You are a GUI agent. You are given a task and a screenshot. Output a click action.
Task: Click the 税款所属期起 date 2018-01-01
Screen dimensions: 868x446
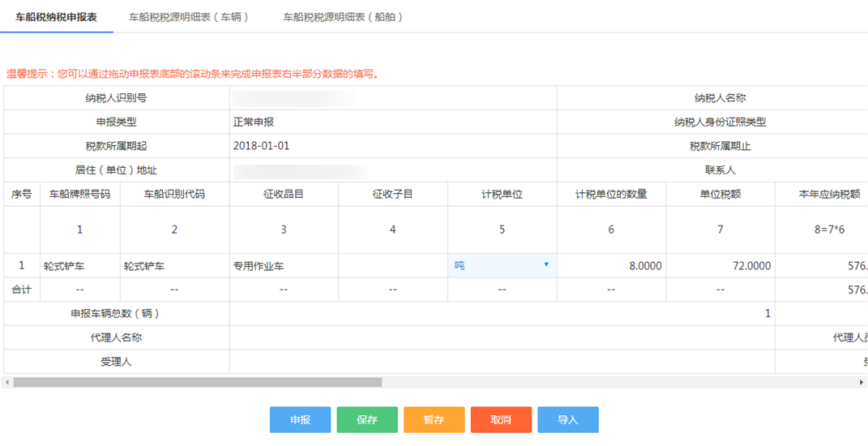click(261, 146)
